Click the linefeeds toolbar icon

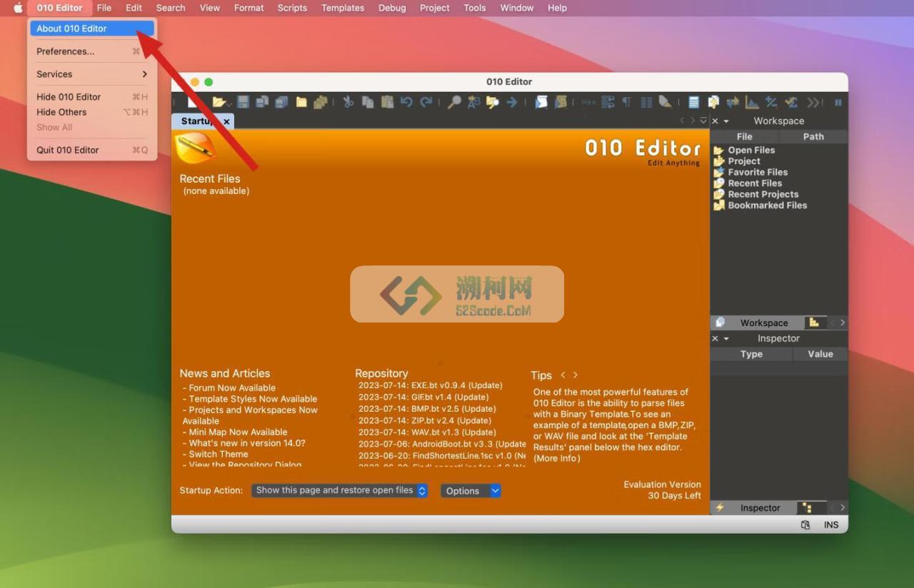[x=608, y=102]
